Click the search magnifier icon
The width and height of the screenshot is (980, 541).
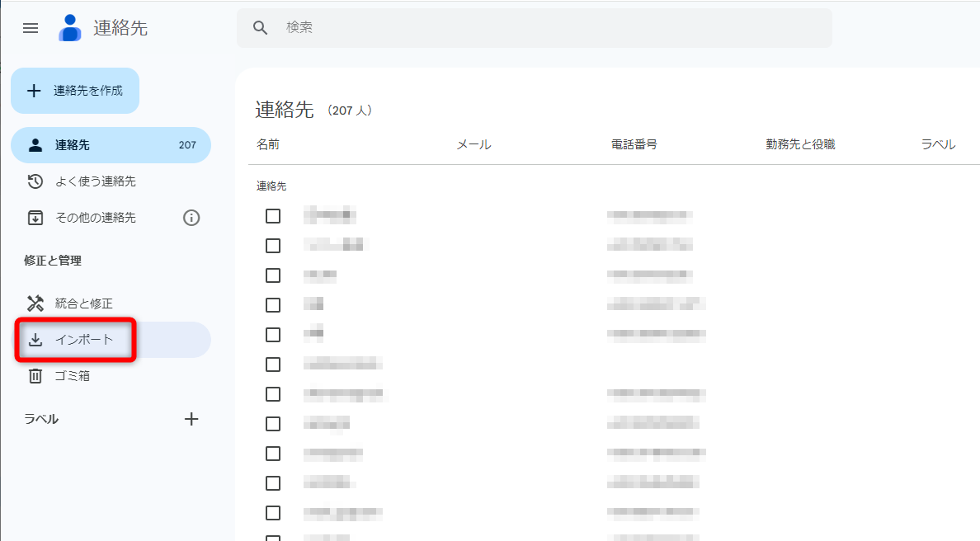pyautogui.click(x=260, y=27)
